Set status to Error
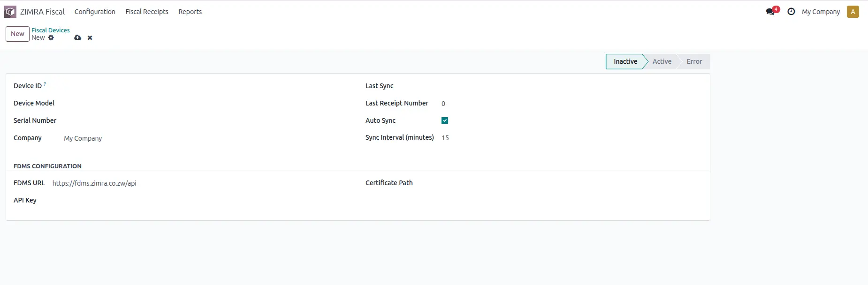Image resolution: width=868 pixels, height=285 pixels. tap(694, 61)
